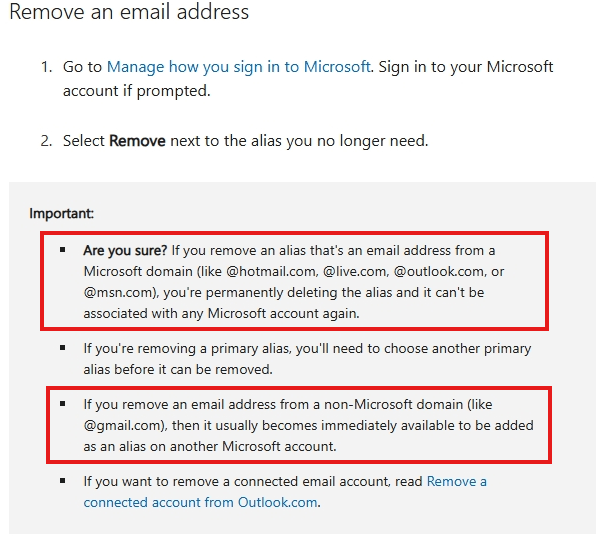The image size is (606, 542).
Task: Click the bullet beside the primary alias note
Action: 63,348
